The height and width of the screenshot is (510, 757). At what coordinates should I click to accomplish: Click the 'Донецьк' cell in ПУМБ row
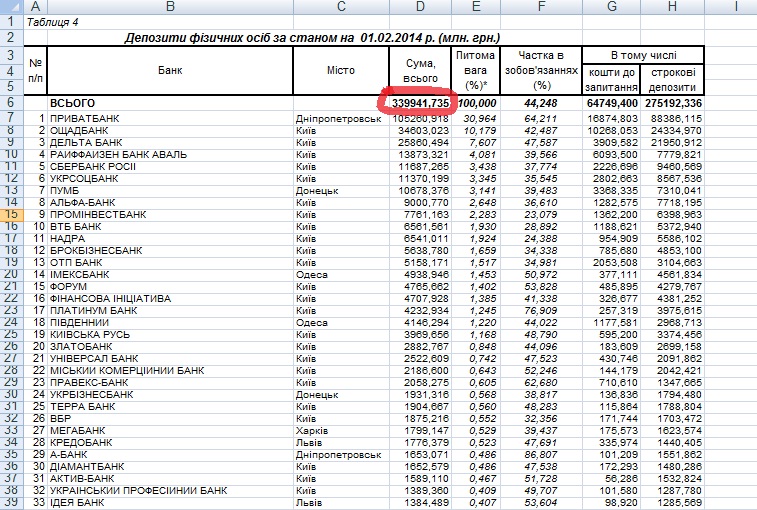[341, 191]
